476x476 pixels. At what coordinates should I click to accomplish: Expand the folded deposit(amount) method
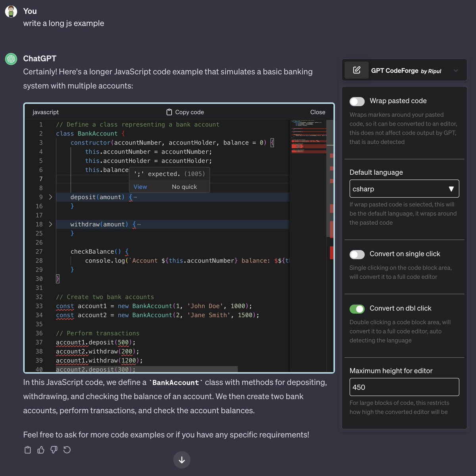[50, 197]
